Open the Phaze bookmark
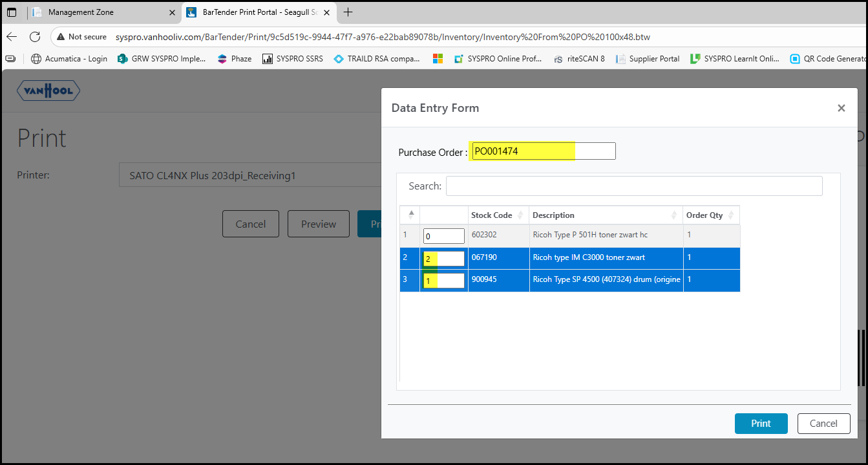The image size is (868, 465). [x=234, y=59]
